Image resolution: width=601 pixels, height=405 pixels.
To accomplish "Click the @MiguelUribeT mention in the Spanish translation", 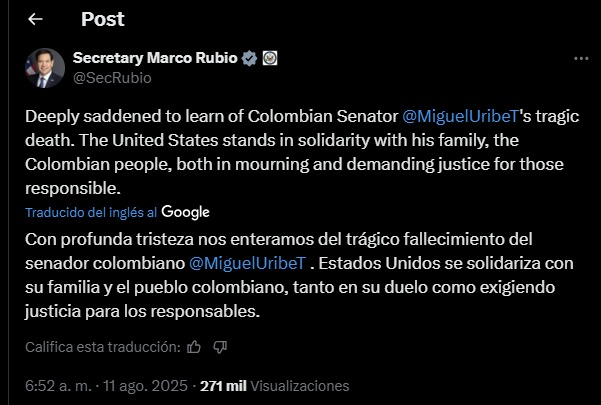I will (247, 264).
